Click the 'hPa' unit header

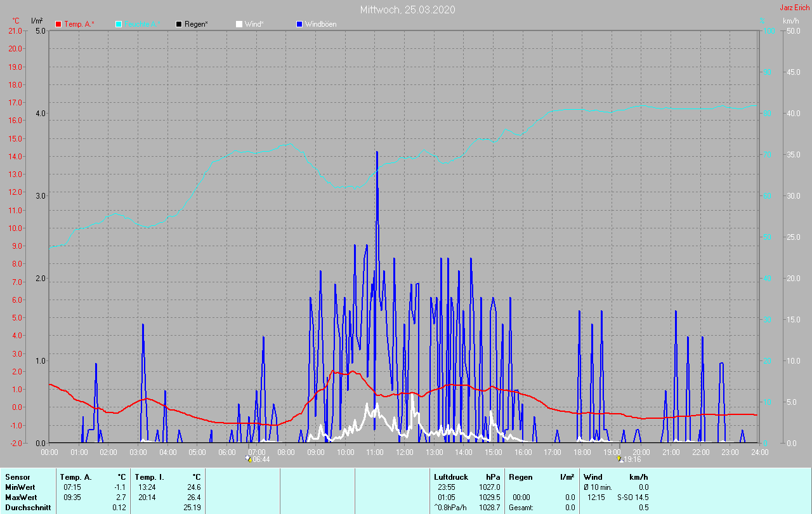pyautogui.click(x=493, y=477)
